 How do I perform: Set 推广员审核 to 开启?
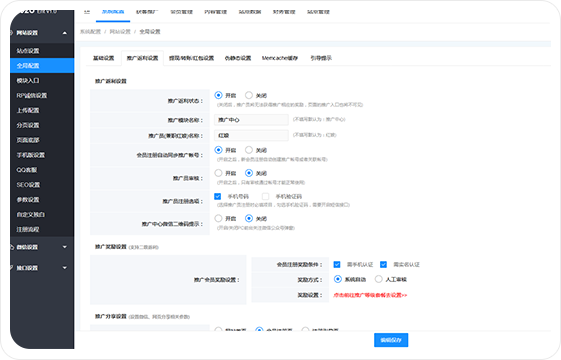[218, 173]
